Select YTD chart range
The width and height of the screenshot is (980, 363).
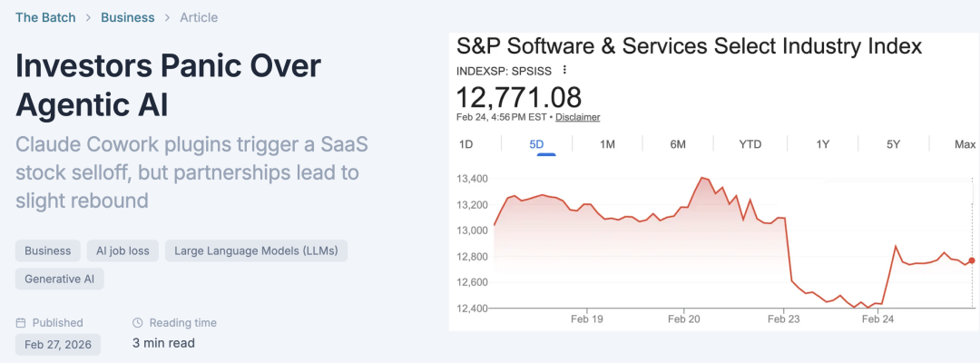tap(750, 144)
